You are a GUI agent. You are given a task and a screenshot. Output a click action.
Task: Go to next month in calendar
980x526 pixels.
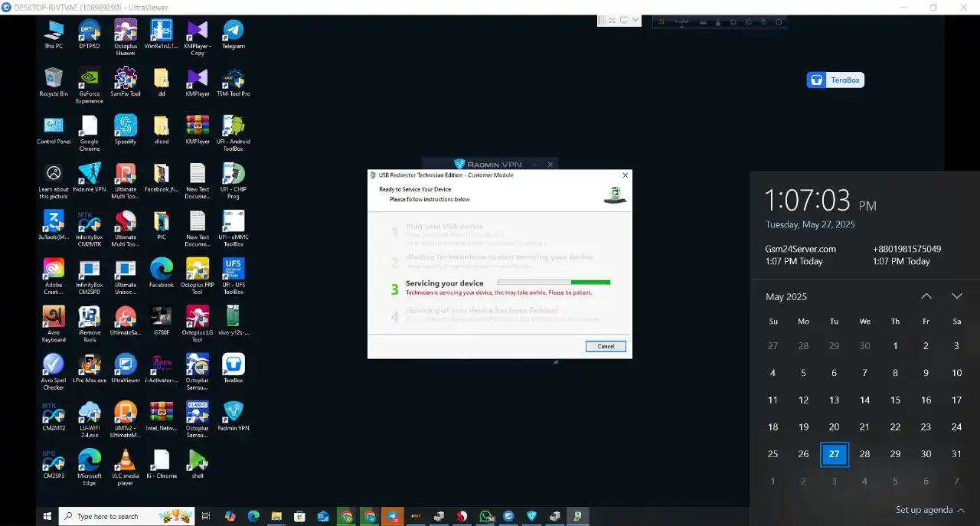click(957, 296)
